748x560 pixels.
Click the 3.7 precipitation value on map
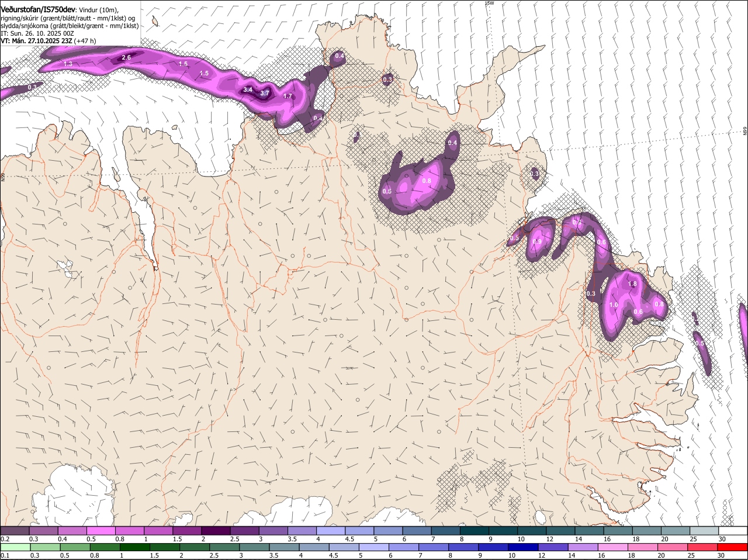[x=265, y=93]
